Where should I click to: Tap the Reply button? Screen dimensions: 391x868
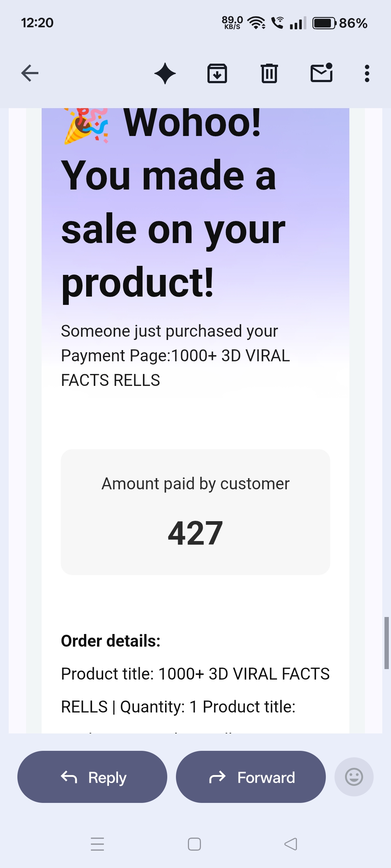pos(92,777)
